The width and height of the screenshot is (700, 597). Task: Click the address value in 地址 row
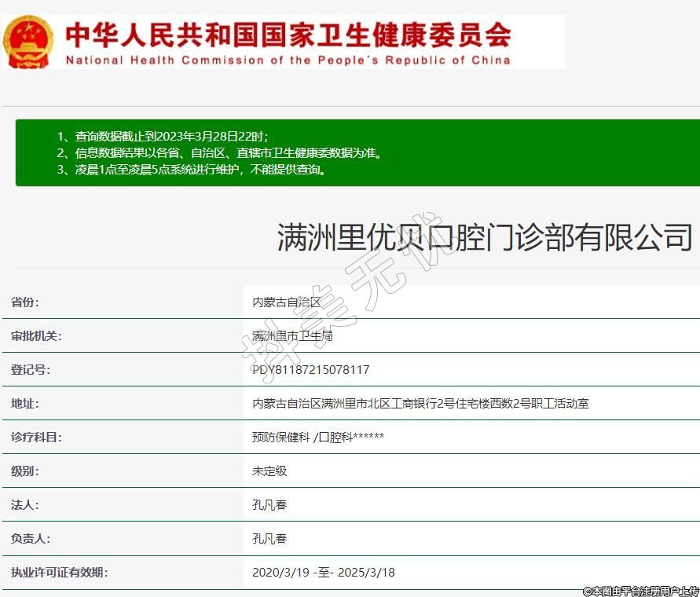pos(420,404)
